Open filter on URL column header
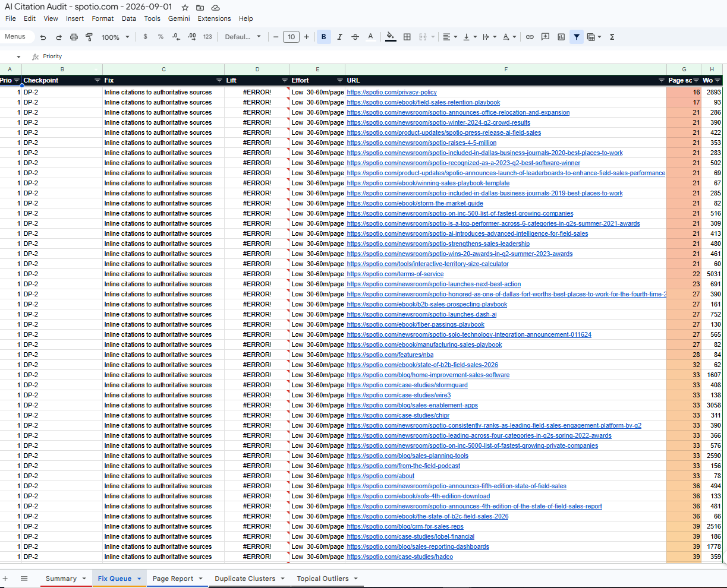The height and width of the screenshot is (588, 727). coord(662,80)
